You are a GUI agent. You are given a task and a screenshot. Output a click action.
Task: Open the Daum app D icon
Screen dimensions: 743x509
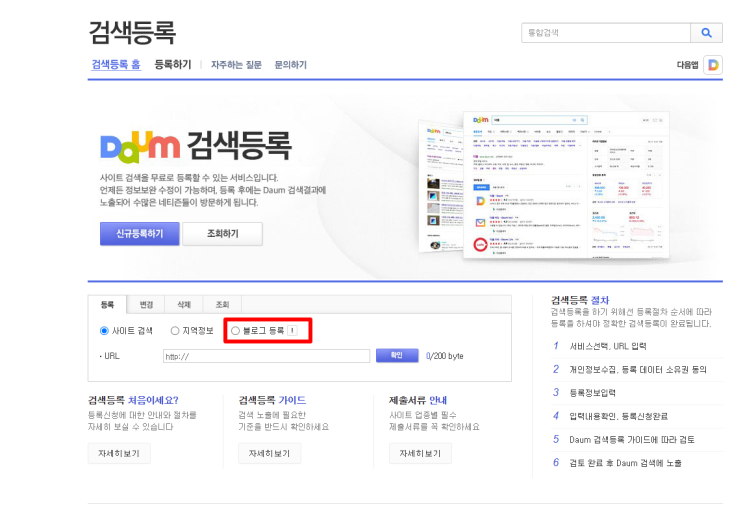pyautogui.click(x=713, y=65)
